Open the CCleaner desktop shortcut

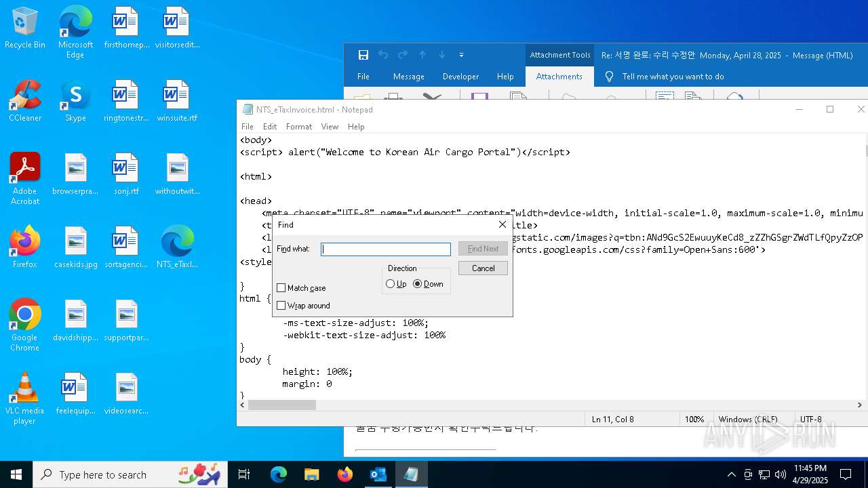click(x=25, y=101)
